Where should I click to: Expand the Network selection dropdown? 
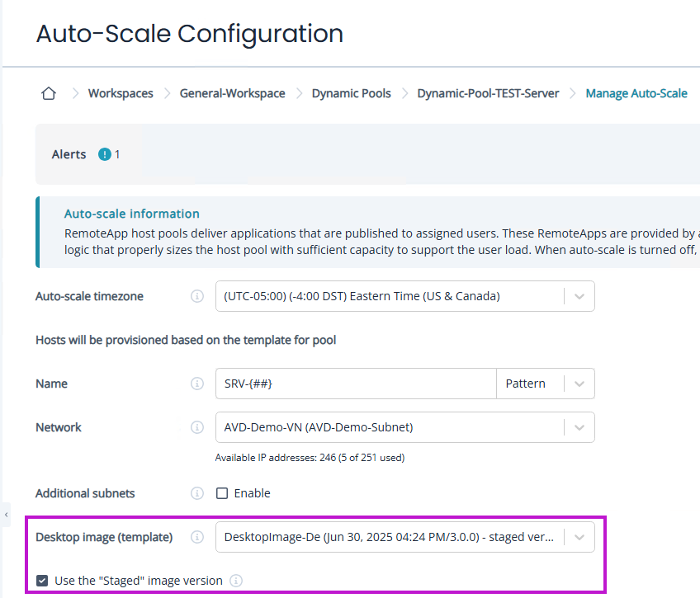pos(579,427)
